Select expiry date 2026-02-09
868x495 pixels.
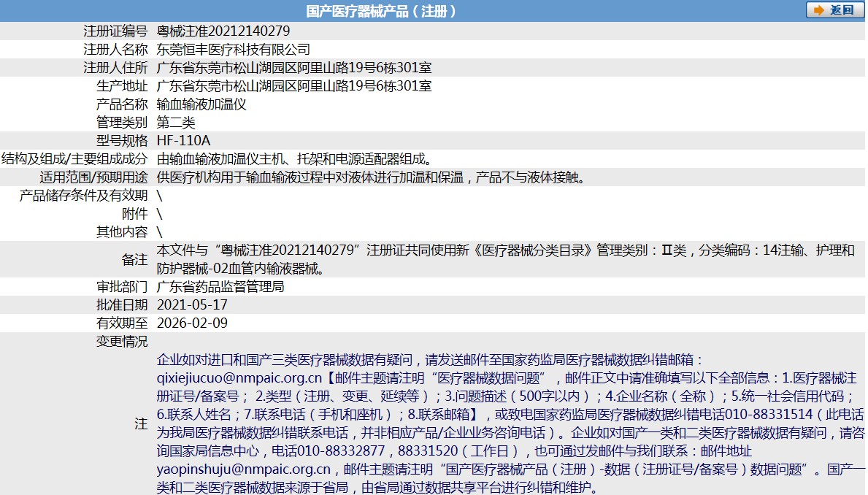[192, 323]
